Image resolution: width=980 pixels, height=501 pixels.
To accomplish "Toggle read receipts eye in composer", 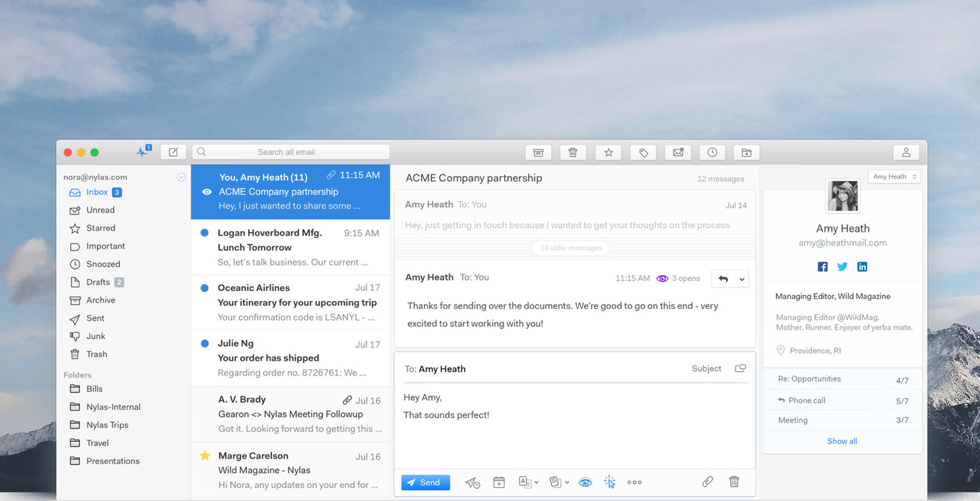I will 585,482.
